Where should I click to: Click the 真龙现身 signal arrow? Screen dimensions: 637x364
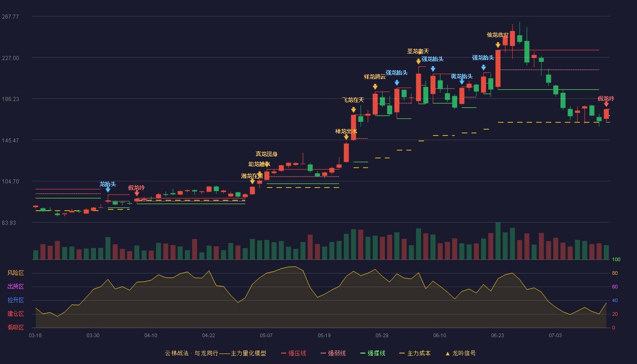point(267,164)
